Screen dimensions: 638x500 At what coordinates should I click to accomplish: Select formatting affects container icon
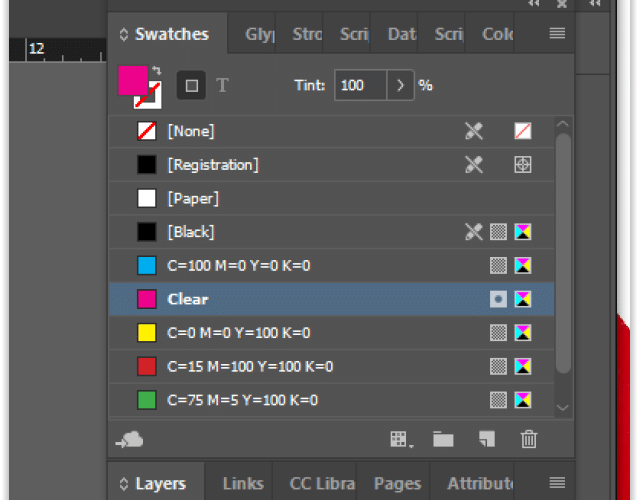point(191,85)
